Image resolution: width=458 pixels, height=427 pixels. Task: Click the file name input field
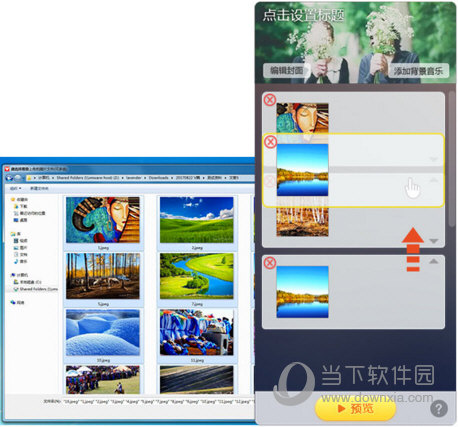click(158, 402)
